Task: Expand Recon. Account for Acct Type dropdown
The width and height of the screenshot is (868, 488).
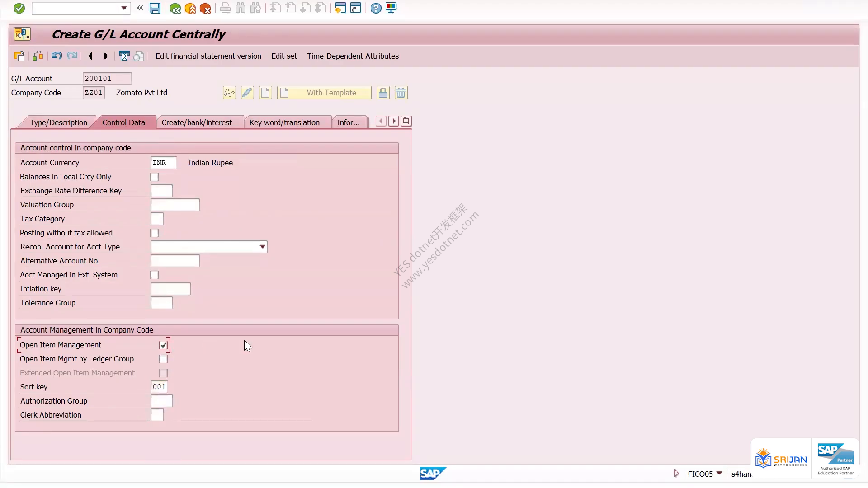Action: (x=262, y=247)
